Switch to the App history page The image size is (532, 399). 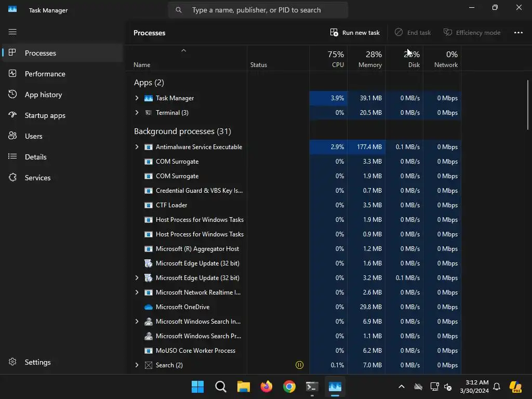point(62,95)
